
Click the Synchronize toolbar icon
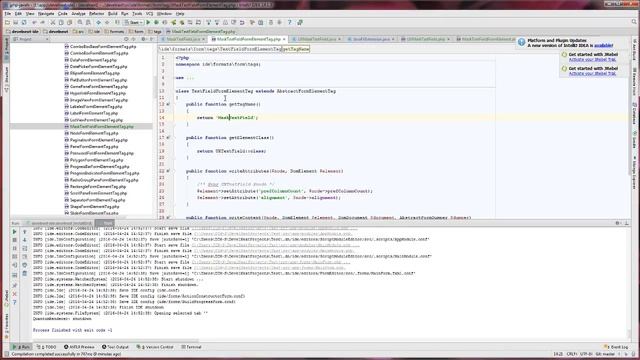pyautogui.click(x=24, y=22)
